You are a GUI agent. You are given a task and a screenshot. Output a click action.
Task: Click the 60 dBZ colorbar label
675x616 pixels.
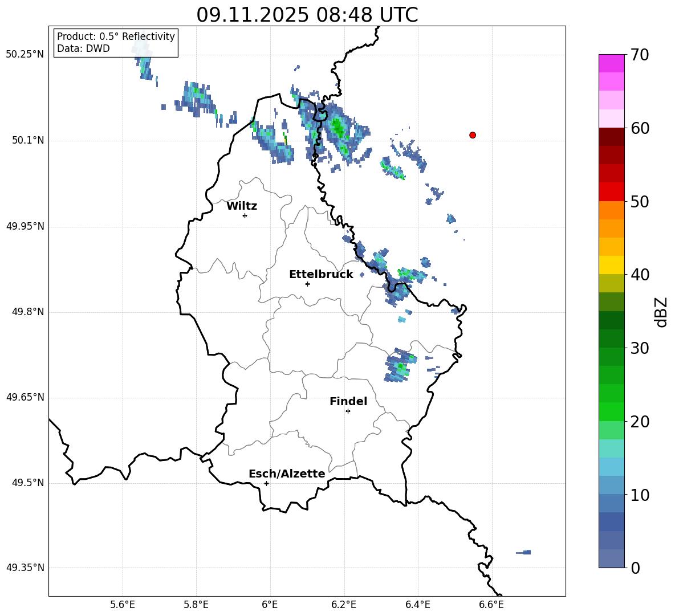pos(640,128)
